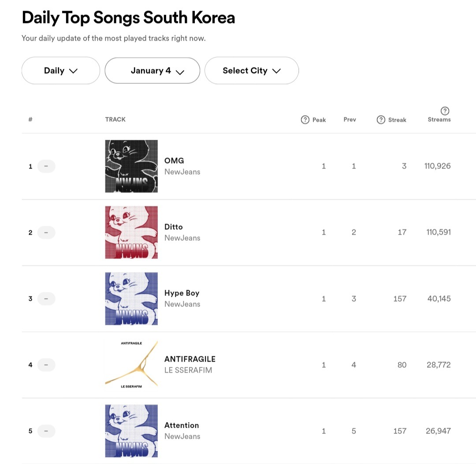Expand the Select City dropdown
The image size is (476, 464).
pyautogui.click(x=252, y=71)
